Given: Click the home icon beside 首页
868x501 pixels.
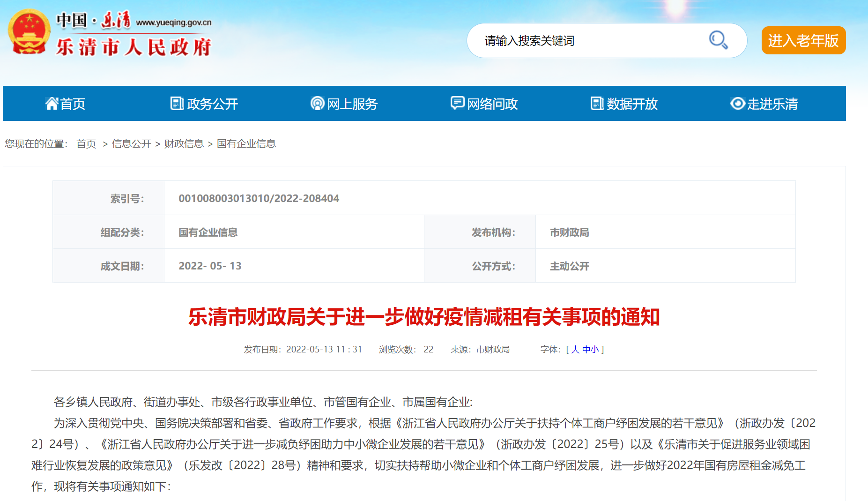Looking at the screenshot, I should coord(52,103).
